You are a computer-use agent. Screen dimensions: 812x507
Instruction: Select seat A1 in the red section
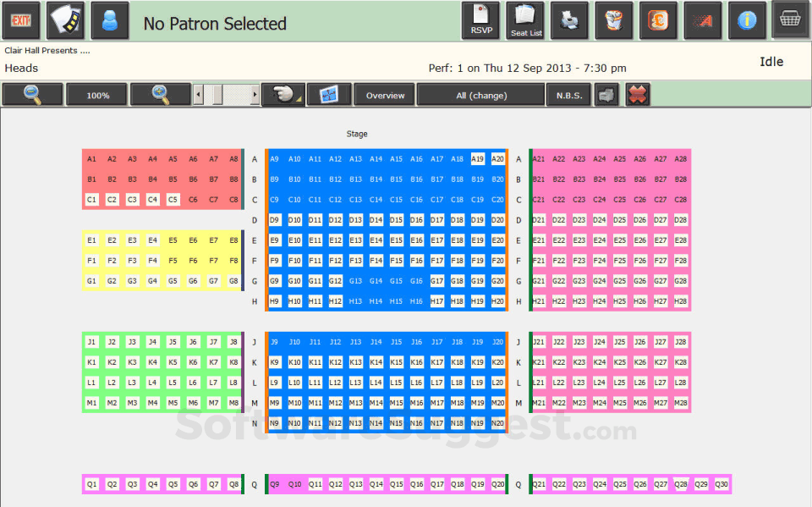pos(91,158)
